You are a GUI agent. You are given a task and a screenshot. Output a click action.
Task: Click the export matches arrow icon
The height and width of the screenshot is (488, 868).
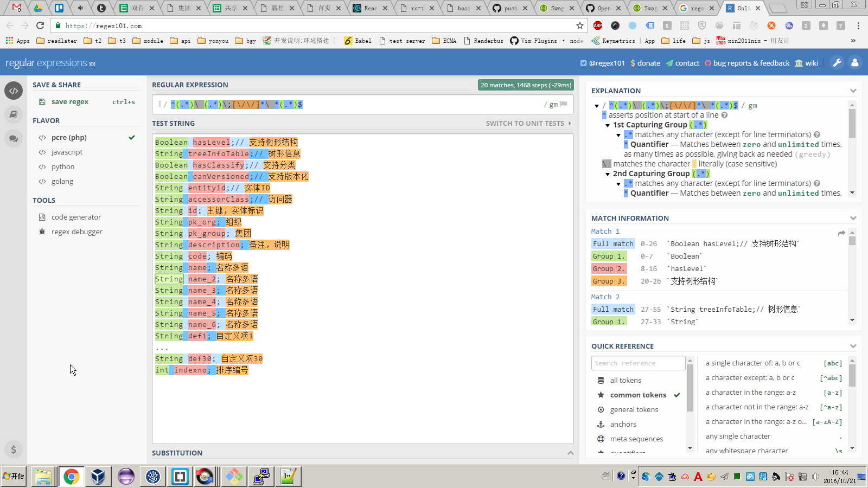[x=841, y=233]
